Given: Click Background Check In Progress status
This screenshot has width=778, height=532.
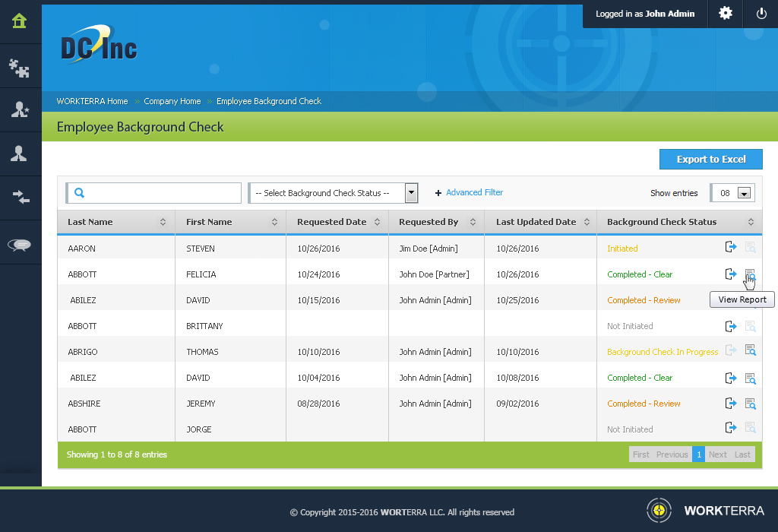Looking at the screenshot, I should [x=663, y=352].
